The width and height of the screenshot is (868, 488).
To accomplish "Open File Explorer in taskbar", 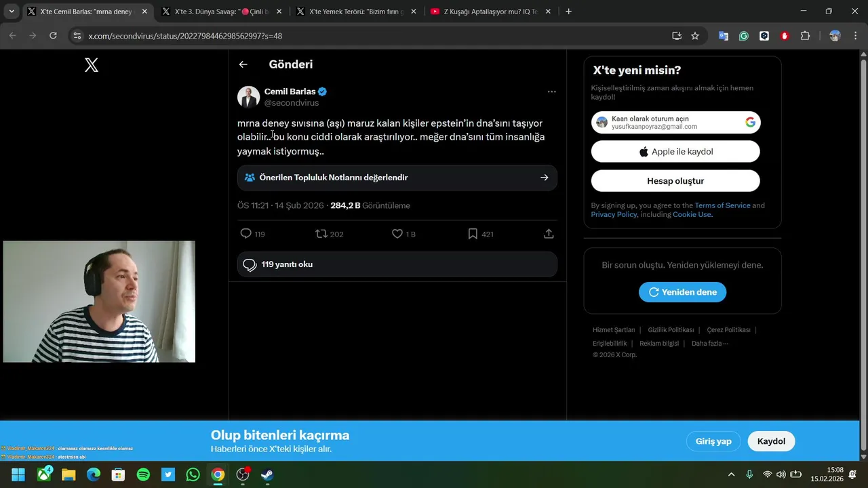I will tap(68, 474).
